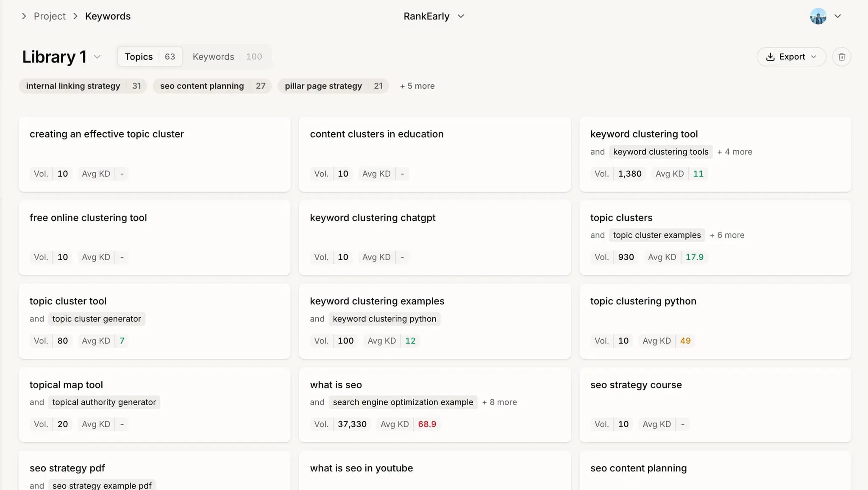868x490 pixels.
Task: Open creating an effective topic cluster card
Action: click(155, 154)
